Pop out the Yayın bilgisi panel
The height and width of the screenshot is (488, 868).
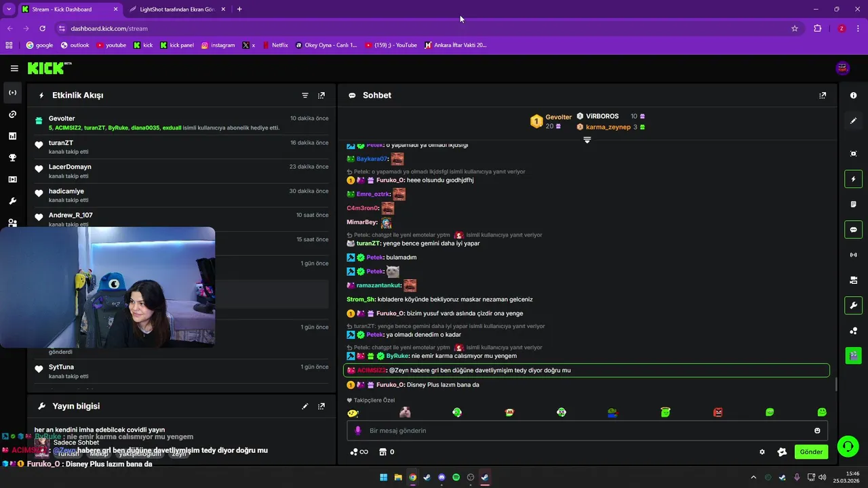321,406
